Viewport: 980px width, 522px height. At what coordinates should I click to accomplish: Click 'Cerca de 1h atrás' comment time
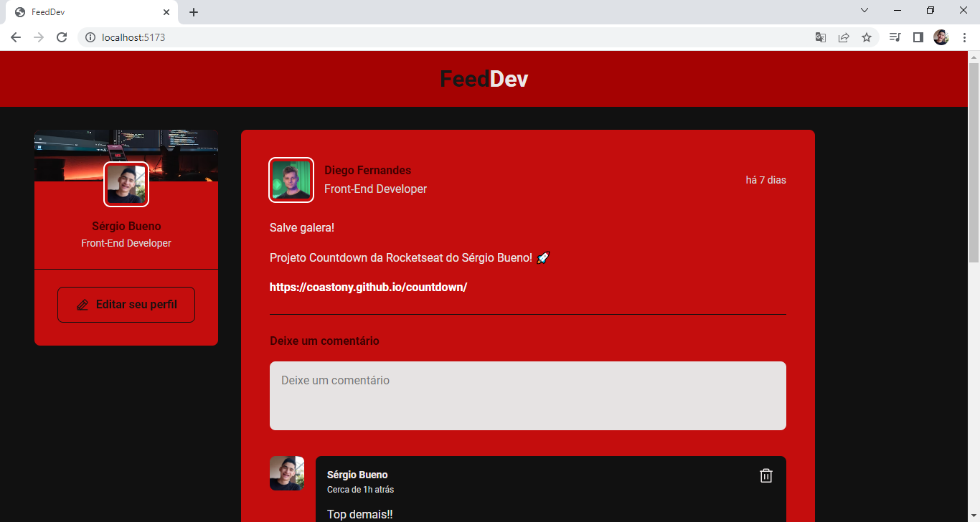tap(360, 490)
